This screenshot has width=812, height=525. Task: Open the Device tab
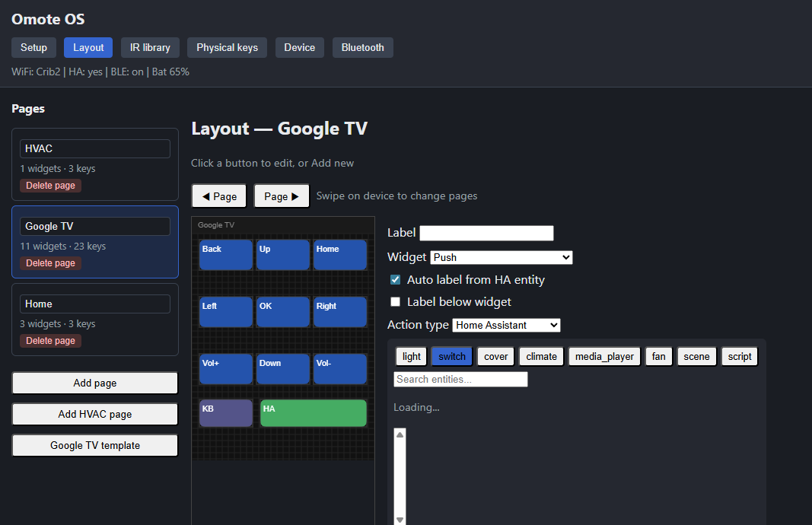(299, 48)
